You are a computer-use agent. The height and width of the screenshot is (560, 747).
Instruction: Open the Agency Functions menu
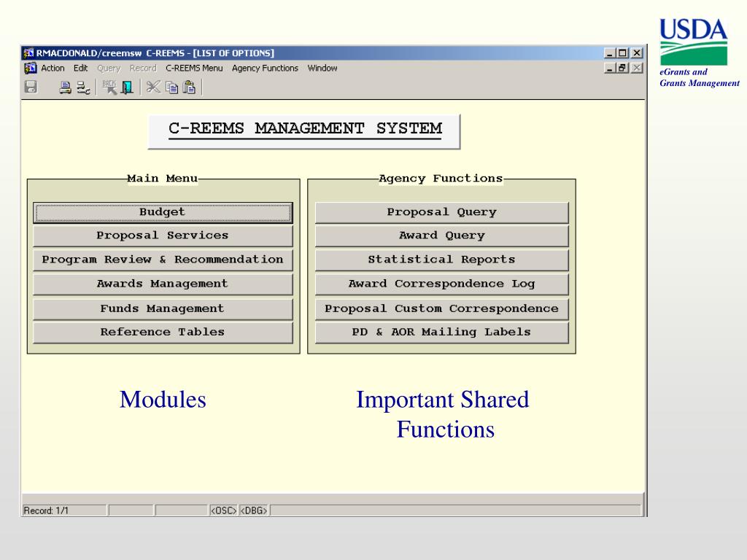point(265,68)
